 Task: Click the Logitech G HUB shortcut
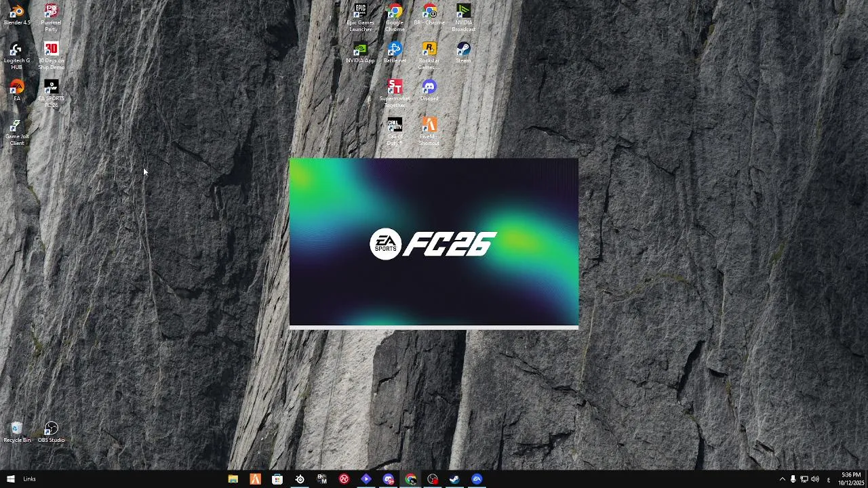point(17,56)
